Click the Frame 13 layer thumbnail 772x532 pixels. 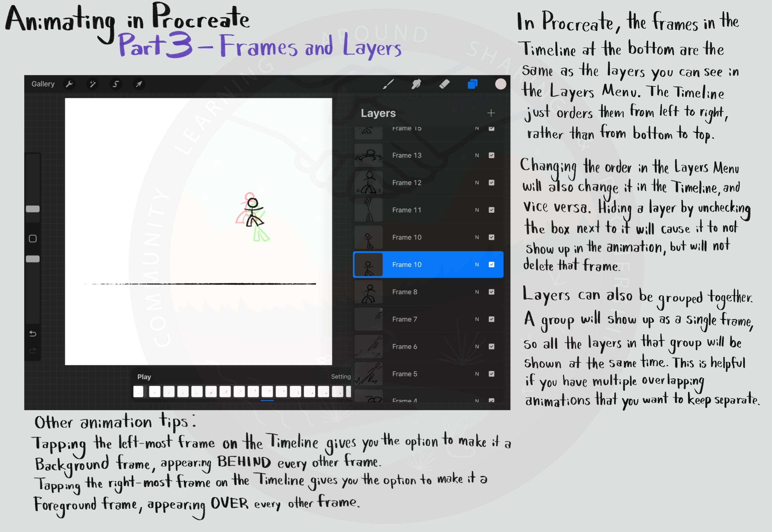pos(368,155)
